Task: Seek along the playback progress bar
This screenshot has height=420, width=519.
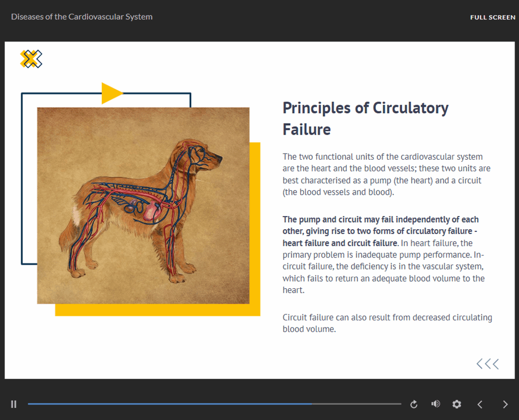Action: tap(214, 404)
